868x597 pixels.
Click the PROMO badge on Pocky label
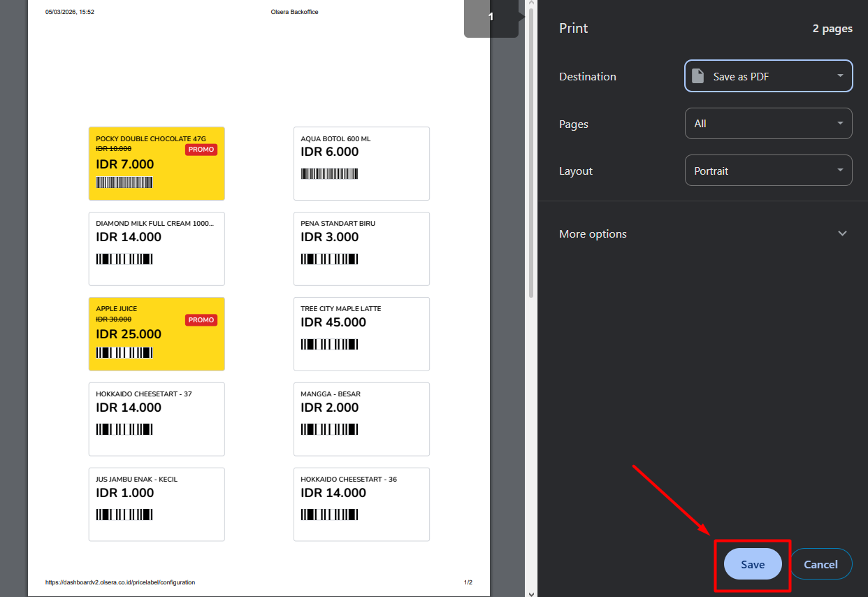click(x=201, y=150)
